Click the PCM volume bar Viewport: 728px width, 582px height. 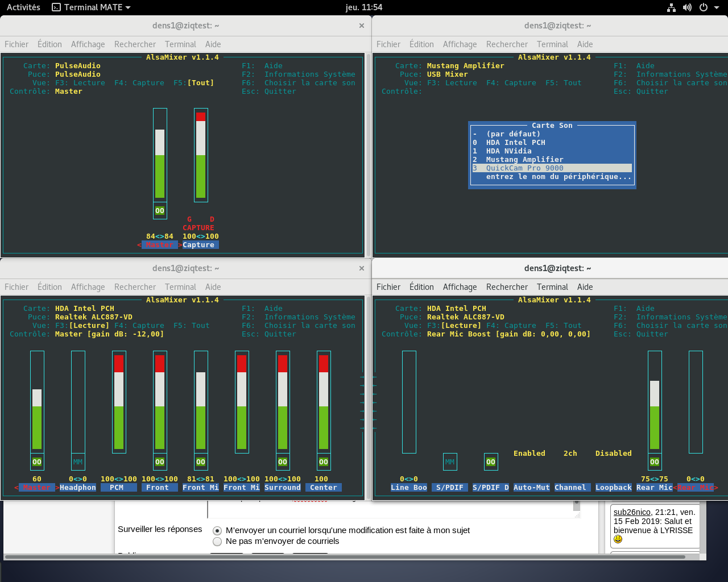point(119,402)
